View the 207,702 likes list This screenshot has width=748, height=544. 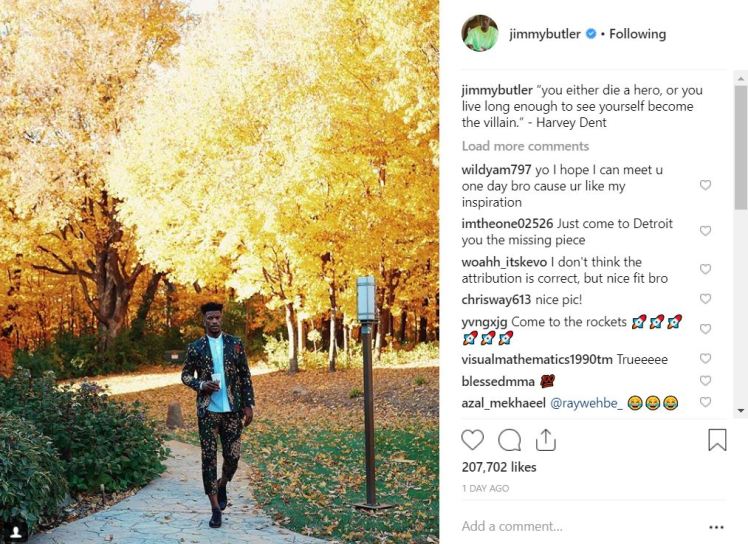499,467
